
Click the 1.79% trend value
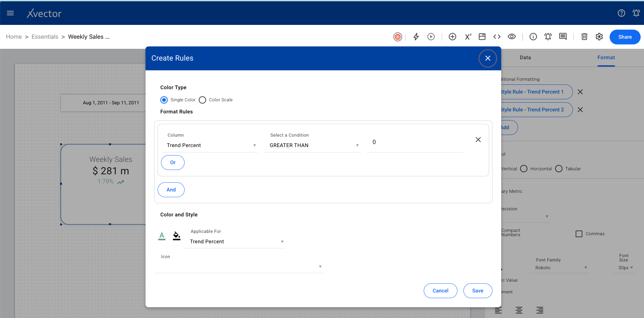pyautogui.click(x=105, y=181)
